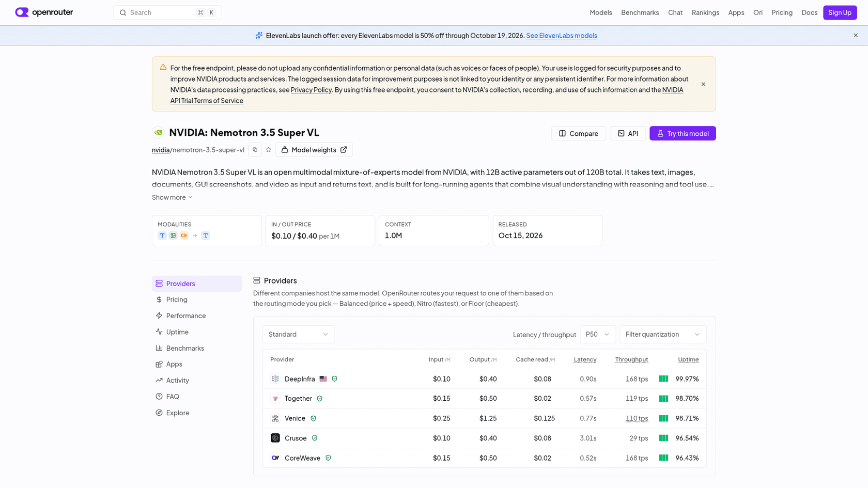Open Benchmarks in top navigation
The width and height of the screenshot is (868, 488).
click(640, 12)
